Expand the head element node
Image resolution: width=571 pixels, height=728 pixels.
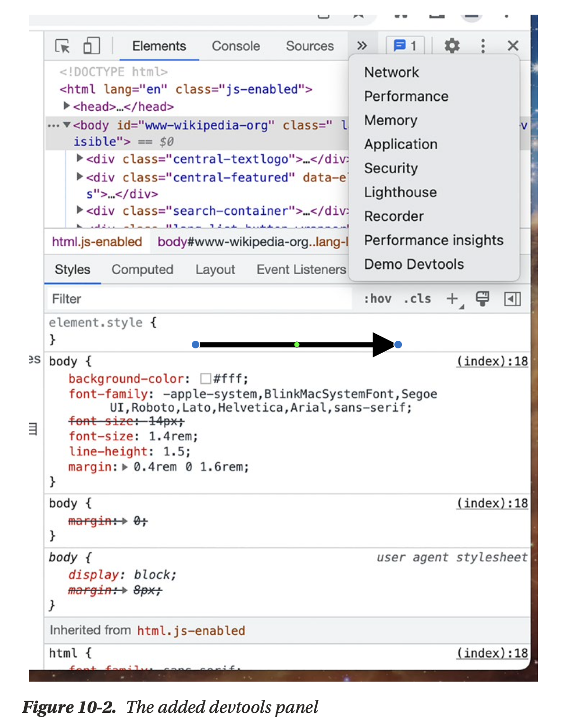point(67,106)
